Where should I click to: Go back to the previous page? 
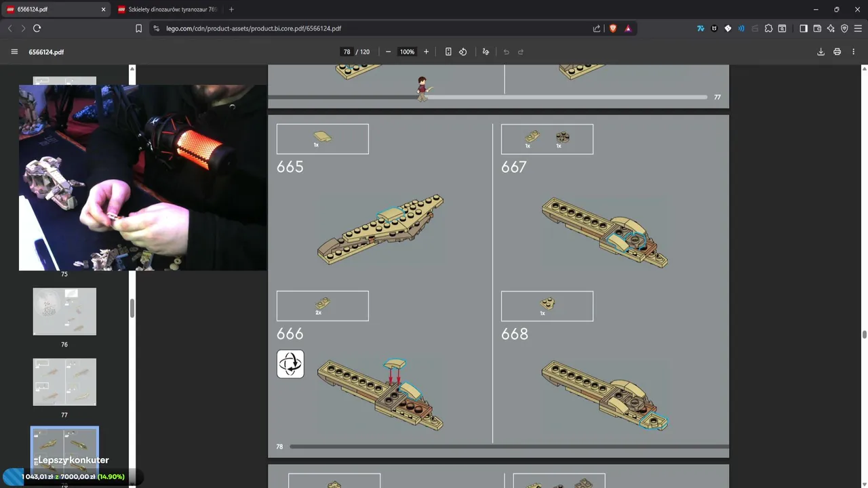pyautogui.click(x=9, y=28)
